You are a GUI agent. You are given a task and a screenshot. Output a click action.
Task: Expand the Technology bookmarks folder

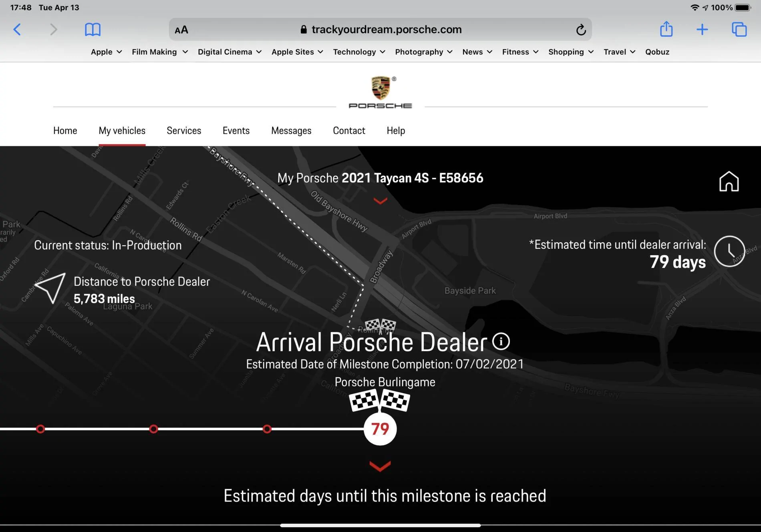click(x=359, y=52)
